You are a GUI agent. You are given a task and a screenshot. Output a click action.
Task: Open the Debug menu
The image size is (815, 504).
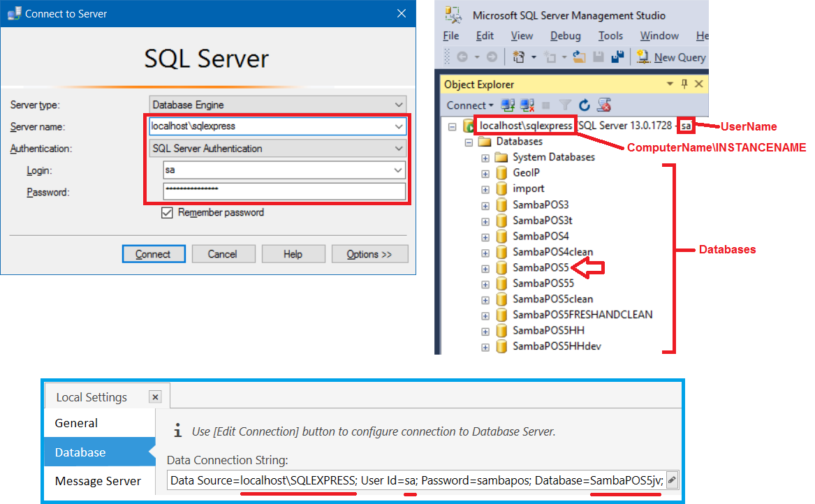click(x=566, y=36)
